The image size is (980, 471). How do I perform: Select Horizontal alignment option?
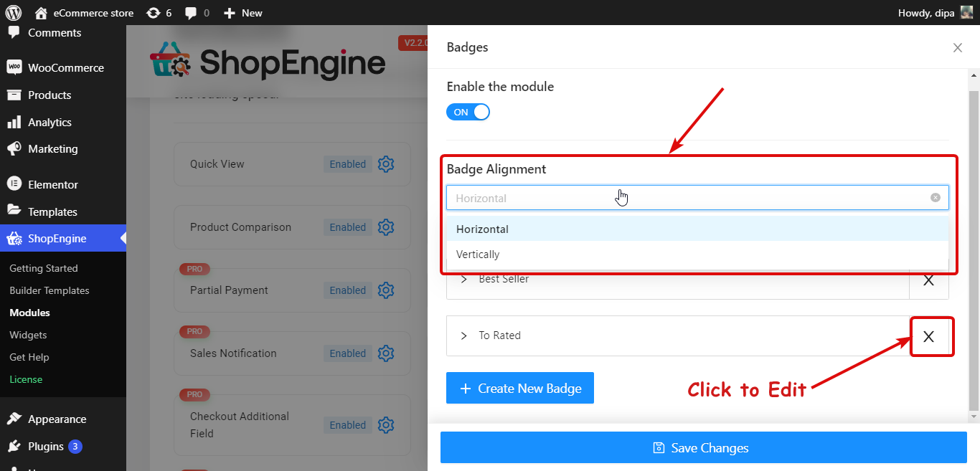(697, 229)
